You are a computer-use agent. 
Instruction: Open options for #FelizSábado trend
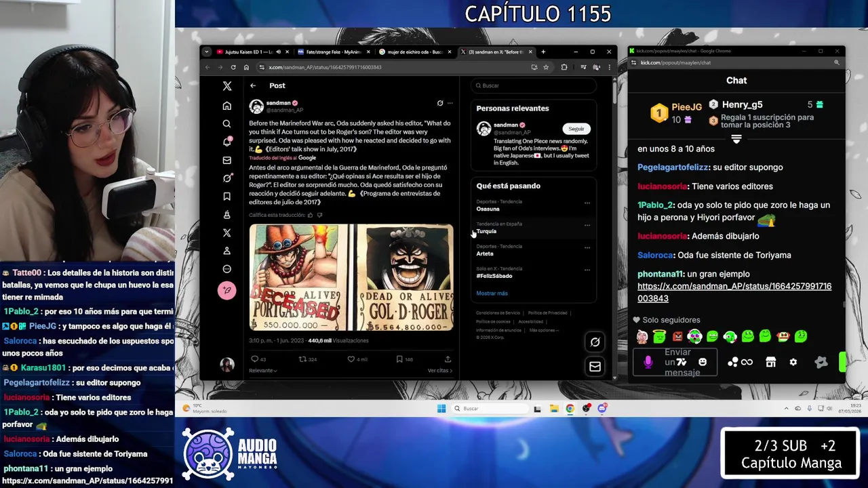tap(587, 270)
